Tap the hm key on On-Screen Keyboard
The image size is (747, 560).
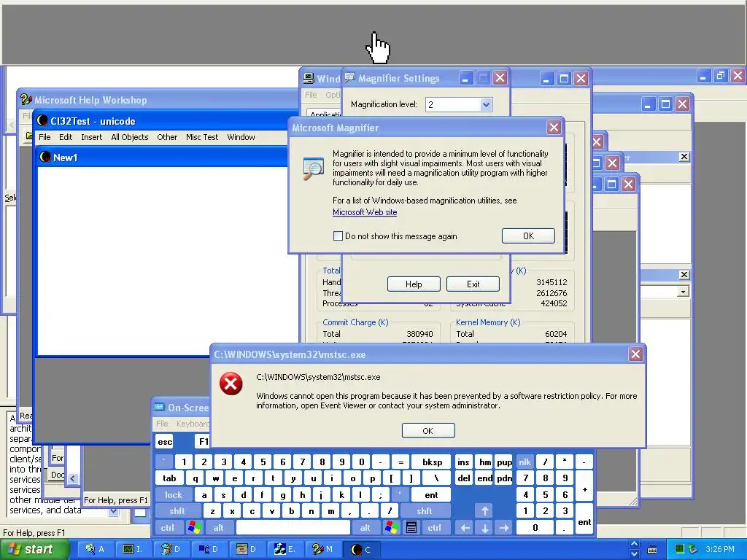tap(485, 462)
